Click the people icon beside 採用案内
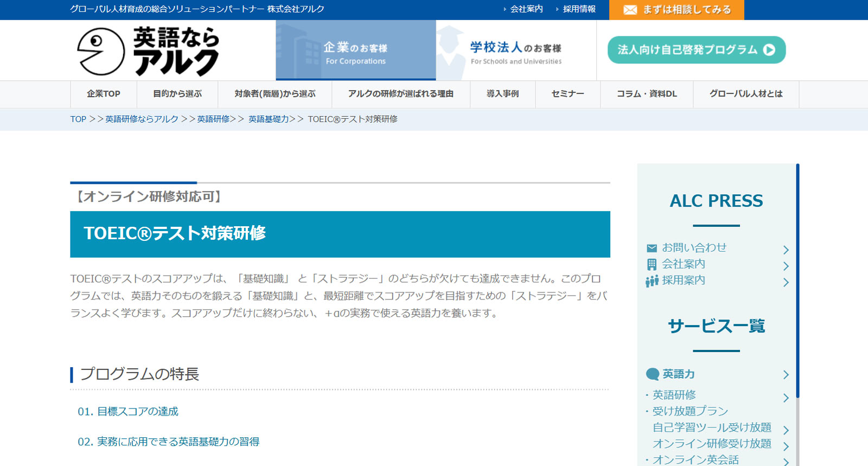Viewport: 868px width, 466px height. pos(652,281)
